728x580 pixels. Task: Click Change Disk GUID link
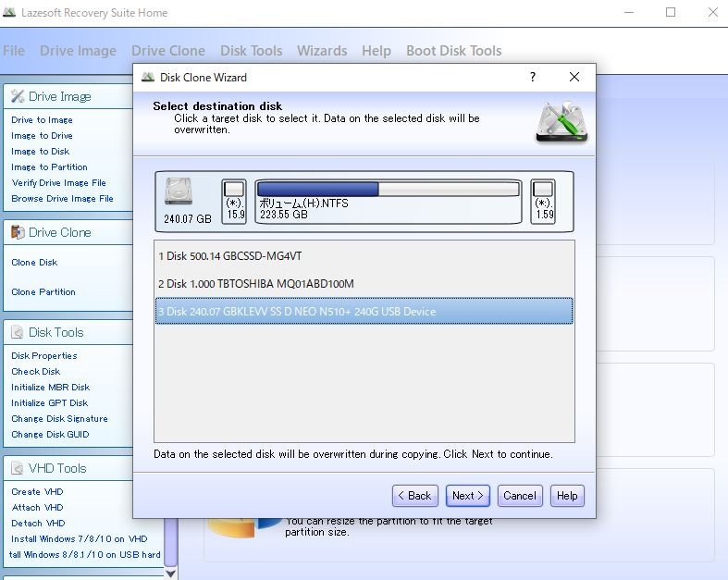click(50, 435)
